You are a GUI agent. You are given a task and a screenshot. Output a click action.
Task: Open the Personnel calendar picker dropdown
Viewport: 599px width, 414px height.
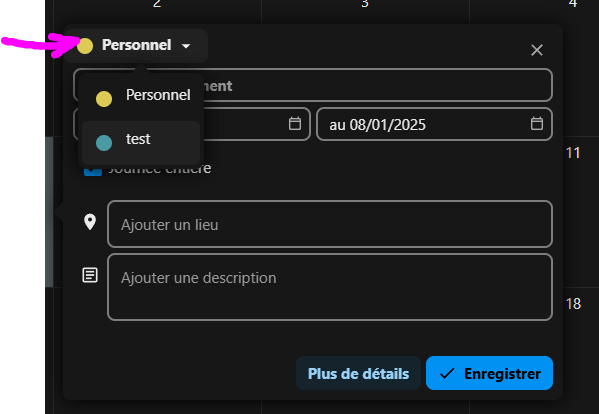tap(136, 45)
